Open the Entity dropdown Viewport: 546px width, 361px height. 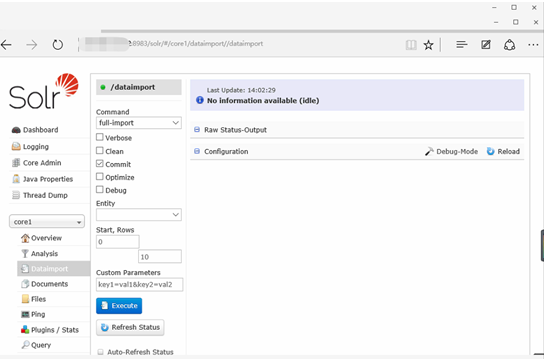[x=139, y=214]
